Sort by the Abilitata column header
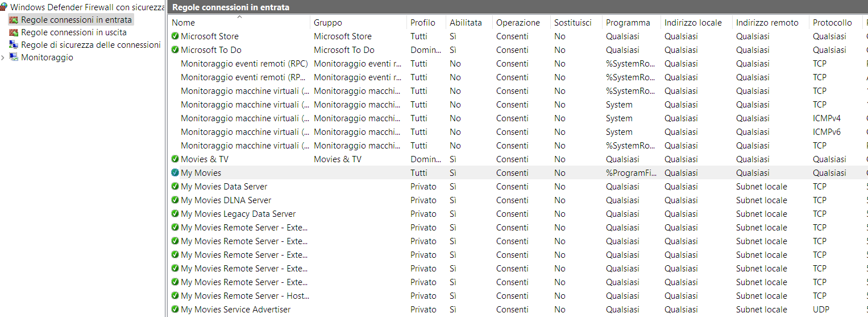868x317 pixels. click(x=469, y=23)
